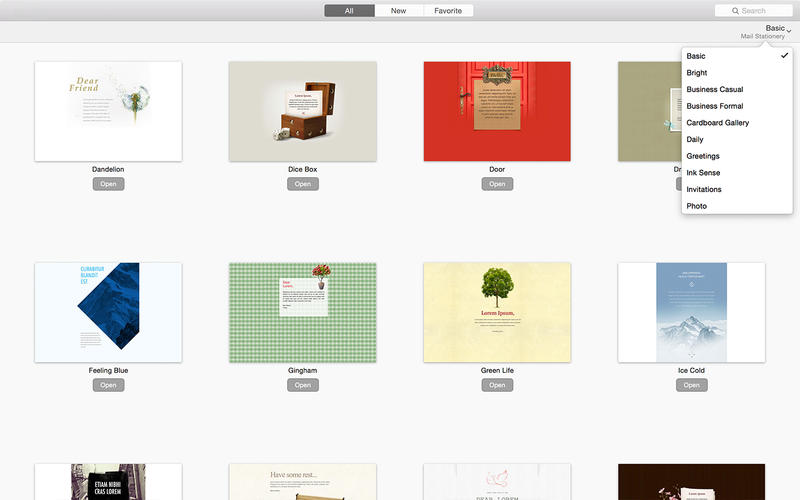Select Basic in the category menu
Image resolution: width=800 pixels, height=500 pixels.
tap(737, 56)
